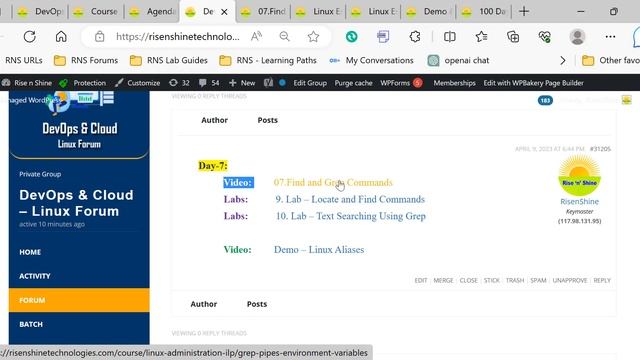Open My Conversations bookmark
The height and width of the screenshot is (360, 640).
click(371, 60)
